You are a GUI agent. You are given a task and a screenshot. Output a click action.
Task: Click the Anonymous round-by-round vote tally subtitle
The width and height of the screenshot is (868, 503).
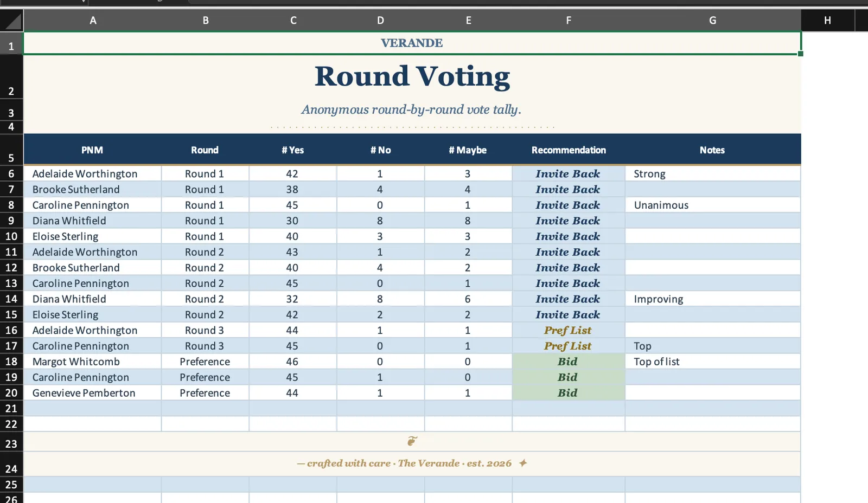[x=411, y=109]
